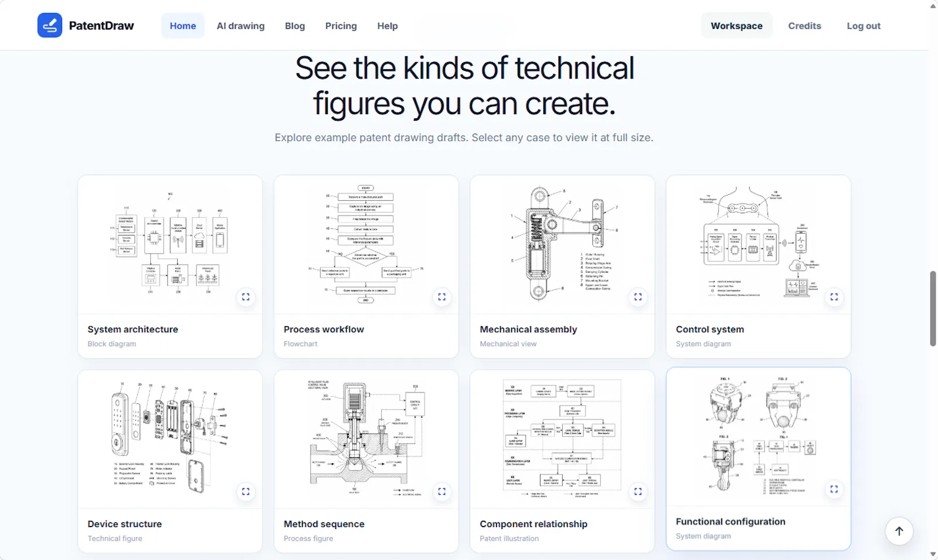The width and height of the screenshot is (938, 560).
Task: Click 'System diagram' subtitle under Functional configuration
Action: pos(704,536)
